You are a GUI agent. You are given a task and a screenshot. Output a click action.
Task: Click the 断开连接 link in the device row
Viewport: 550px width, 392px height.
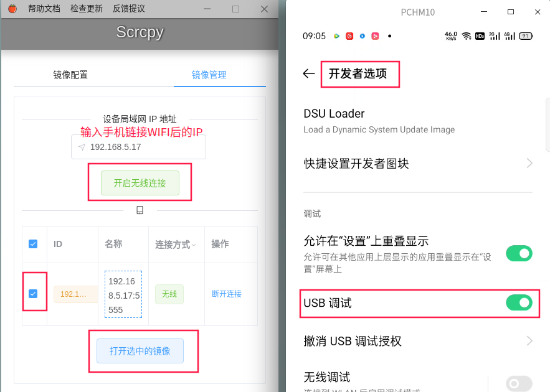tap(227, 294)
